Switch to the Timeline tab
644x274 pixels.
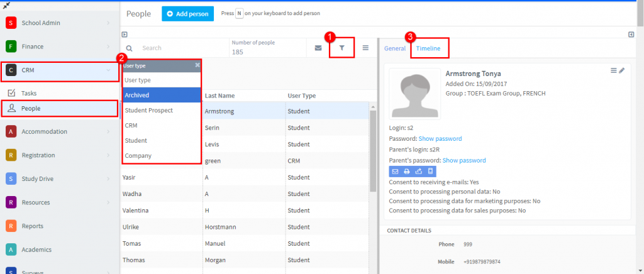(x=428, y=48)
